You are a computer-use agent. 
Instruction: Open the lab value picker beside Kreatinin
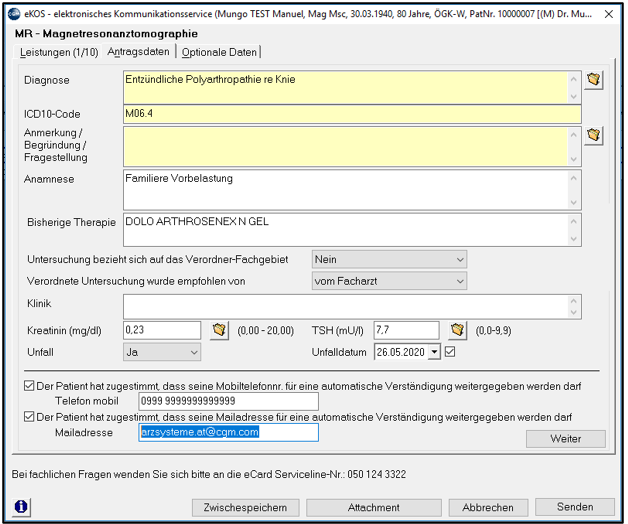click(219, 331)
